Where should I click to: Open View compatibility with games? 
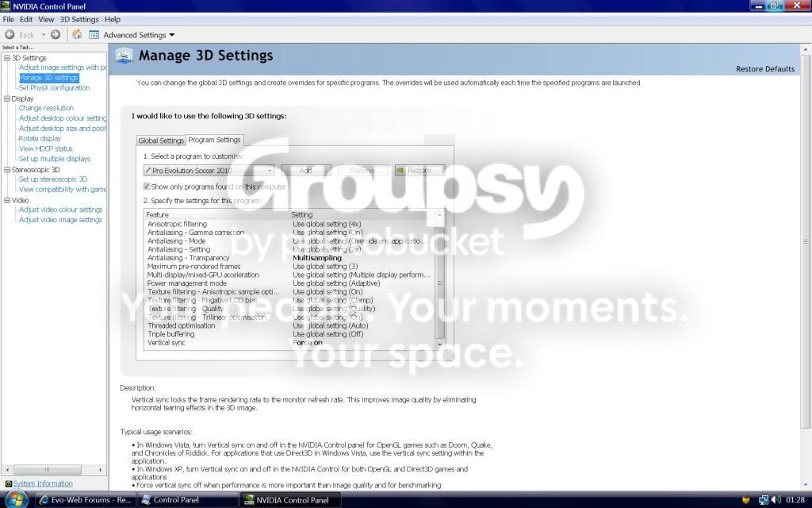click(x=62, y=189)
